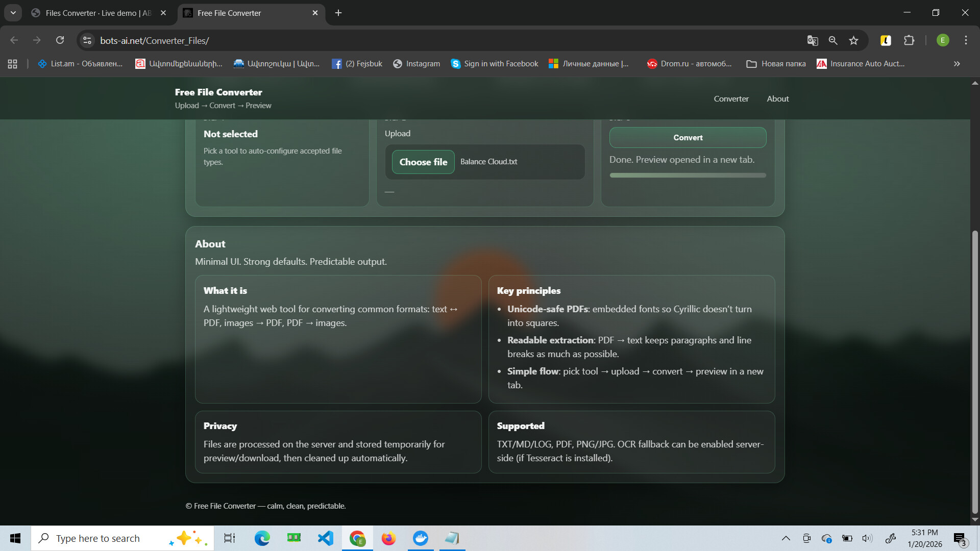The height and width of the screenshot is (551, 980).
Task: Click the Convert button
Action: (688, 137)
